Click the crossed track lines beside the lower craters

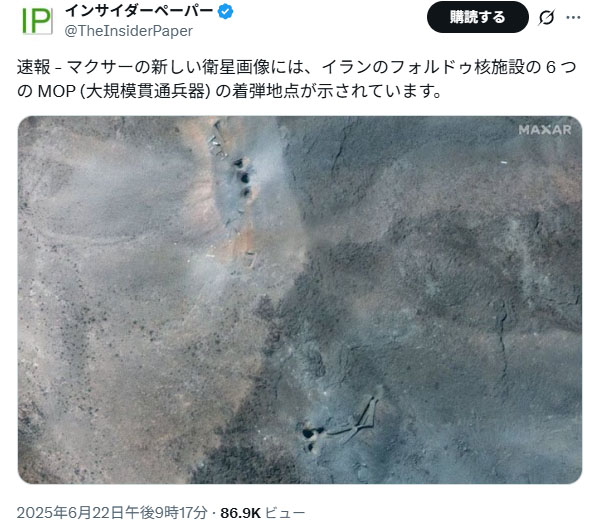tap(353, 422)
